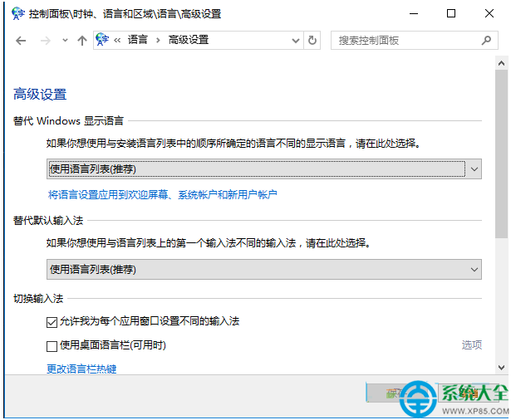Open the recent locations dropdown arrow
This screenshot has height=420, width=511.
(x=65, y=40)
